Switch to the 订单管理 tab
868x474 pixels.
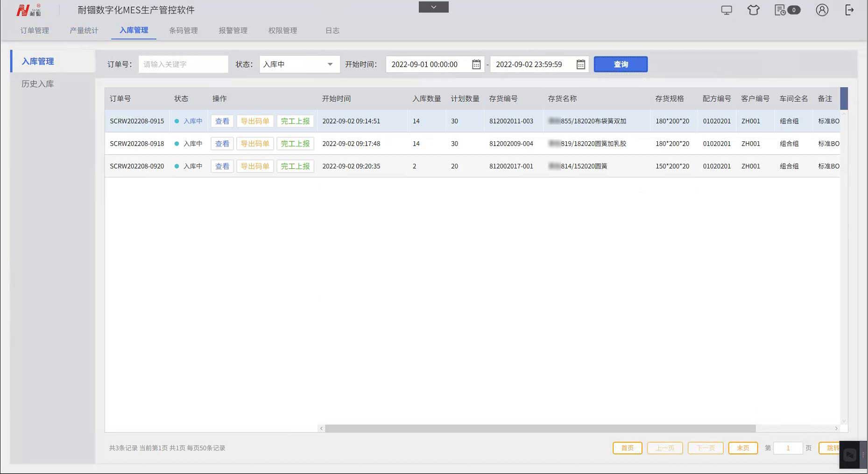pos(35,30)
